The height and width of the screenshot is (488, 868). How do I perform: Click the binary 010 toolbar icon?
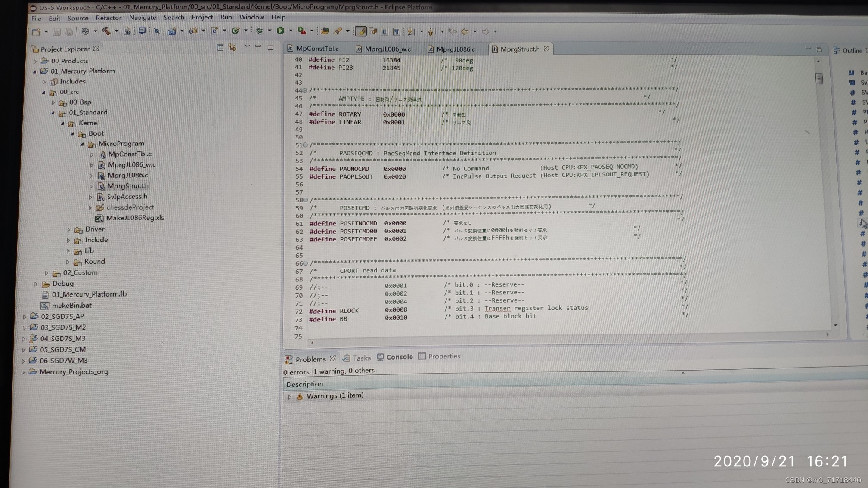coord(127,31)
